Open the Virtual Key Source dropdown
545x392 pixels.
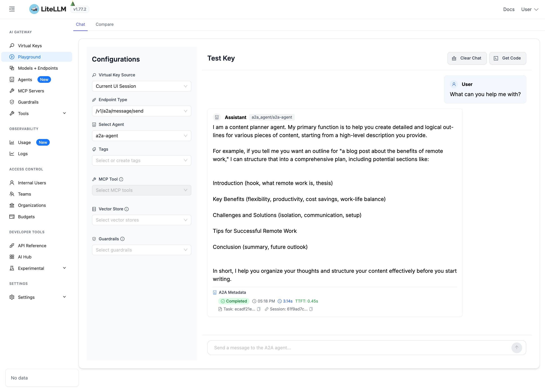[141, 86]
